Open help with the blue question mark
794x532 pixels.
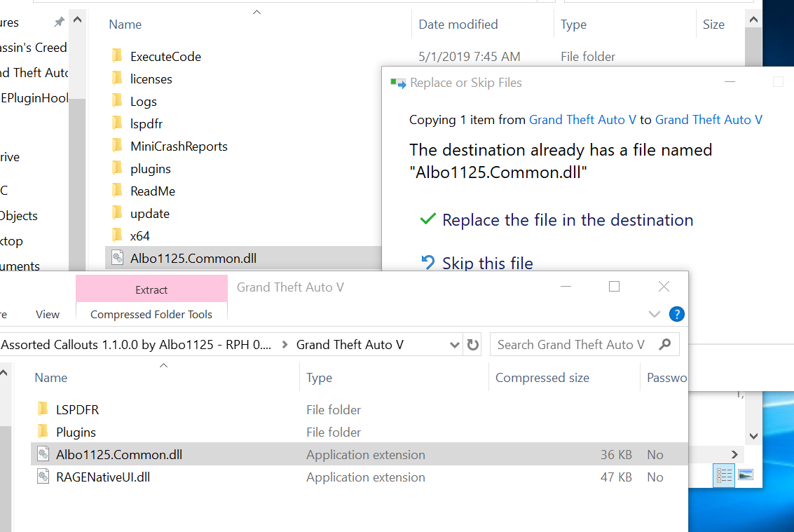tap(676, 314)
